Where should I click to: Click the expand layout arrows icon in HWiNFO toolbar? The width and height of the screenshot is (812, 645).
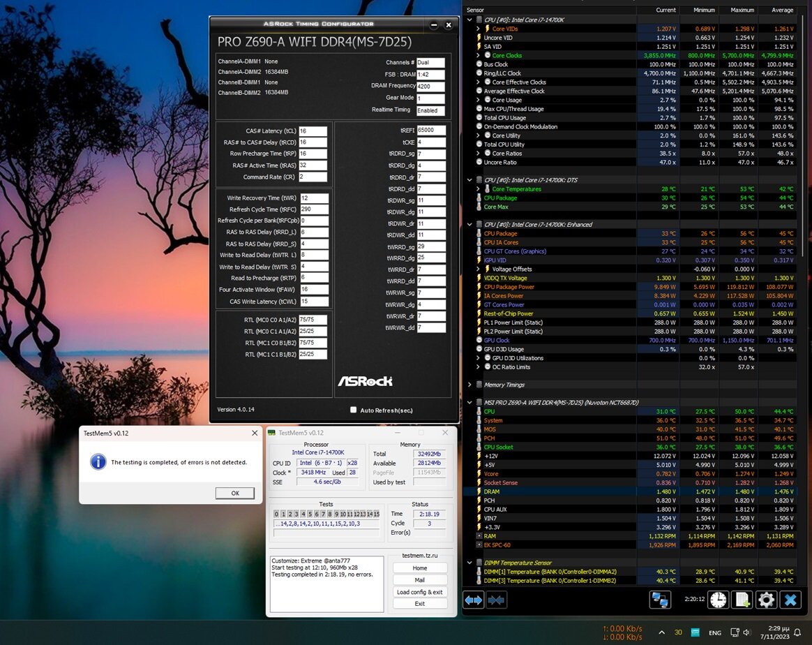[474, 600]
